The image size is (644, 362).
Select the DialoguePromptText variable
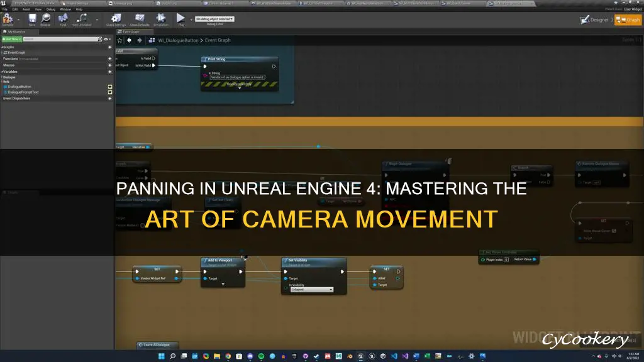point(23,92)
